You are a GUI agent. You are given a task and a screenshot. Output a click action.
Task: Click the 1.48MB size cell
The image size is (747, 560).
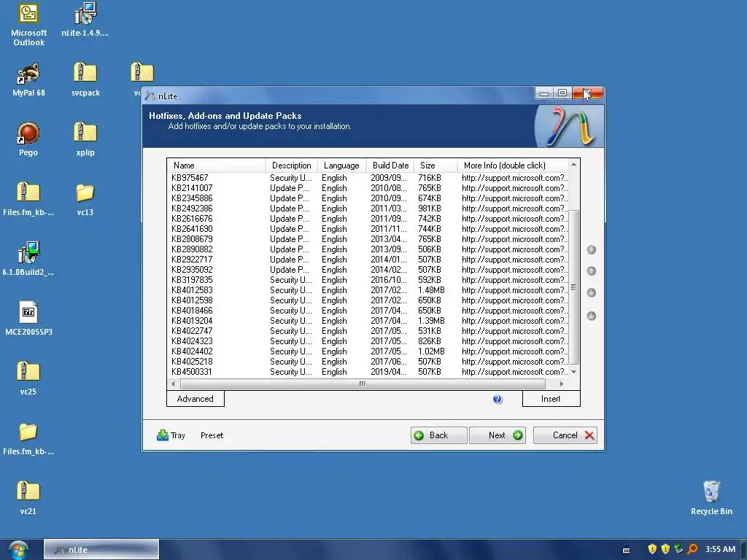[431, 290]
